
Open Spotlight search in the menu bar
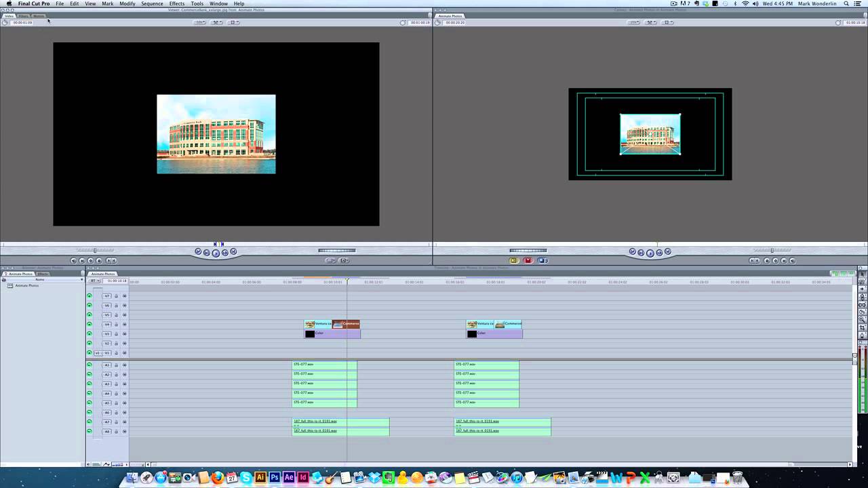pos(847,3)
